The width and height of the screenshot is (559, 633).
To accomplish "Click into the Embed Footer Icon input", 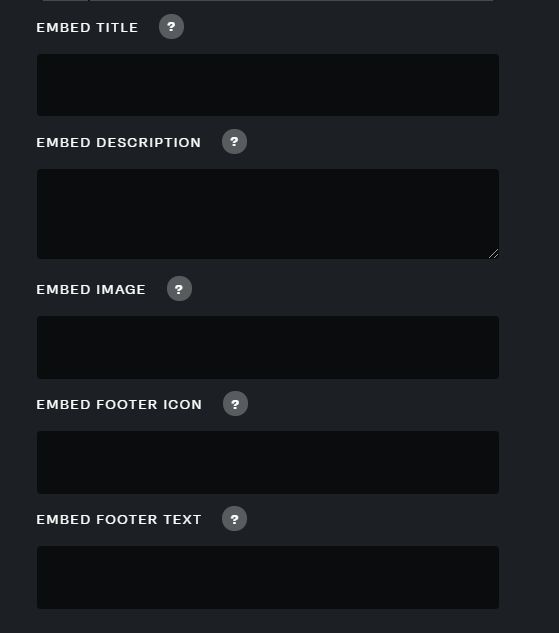I will [x=268, y=463].
